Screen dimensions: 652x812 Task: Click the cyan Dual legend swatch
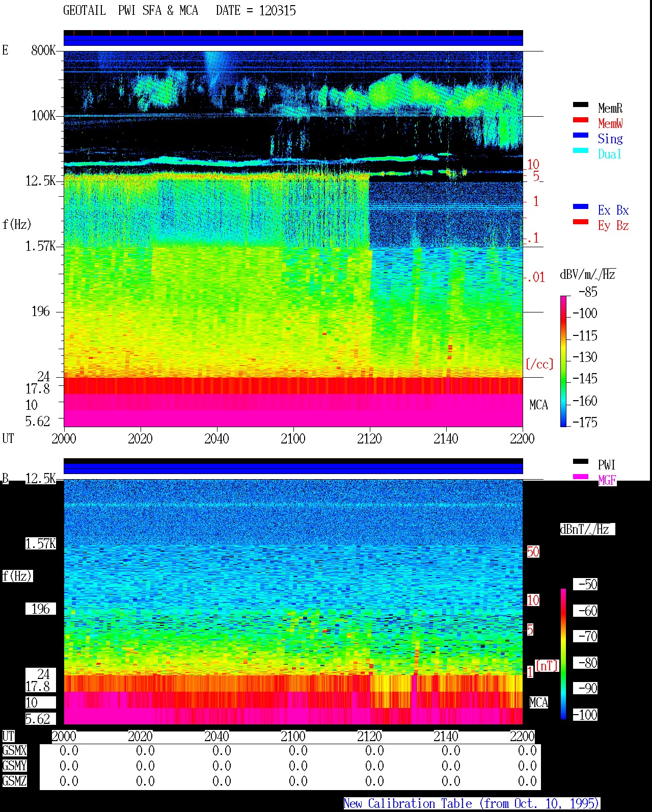tap(581, 151)
